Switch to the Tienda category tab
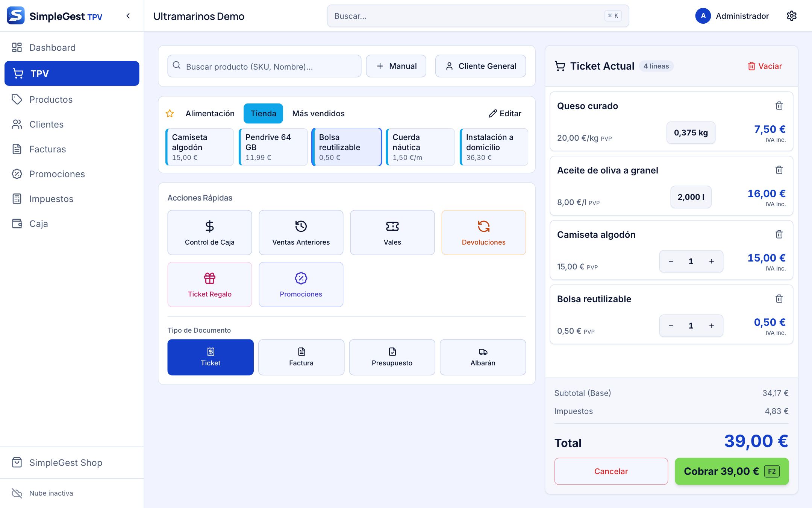 pyautogui.click(x=264, y=113)
